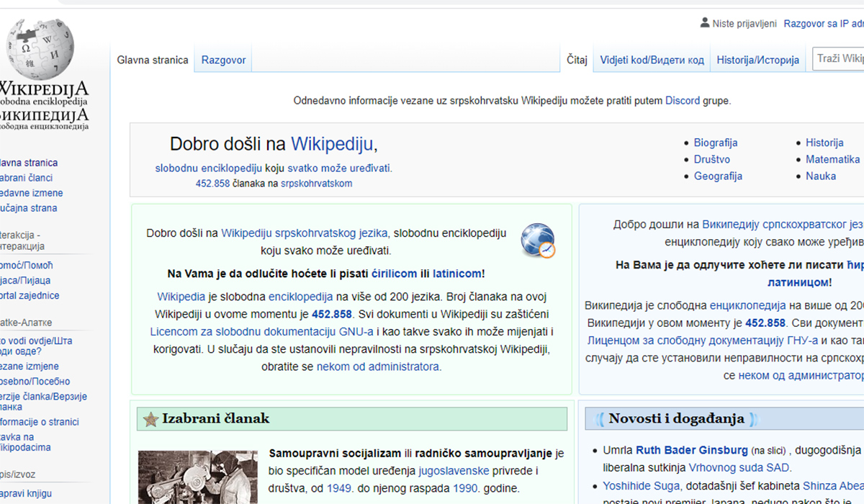Open the Historija/Историја tab
The height and width of the screenshot is (504, 864).
click(757, 60)
